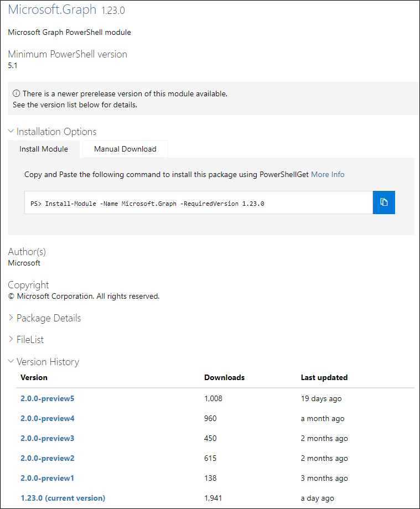Click the 'a day ago' date cell
This screenshot has height=509, width=420.
point(317,498)
